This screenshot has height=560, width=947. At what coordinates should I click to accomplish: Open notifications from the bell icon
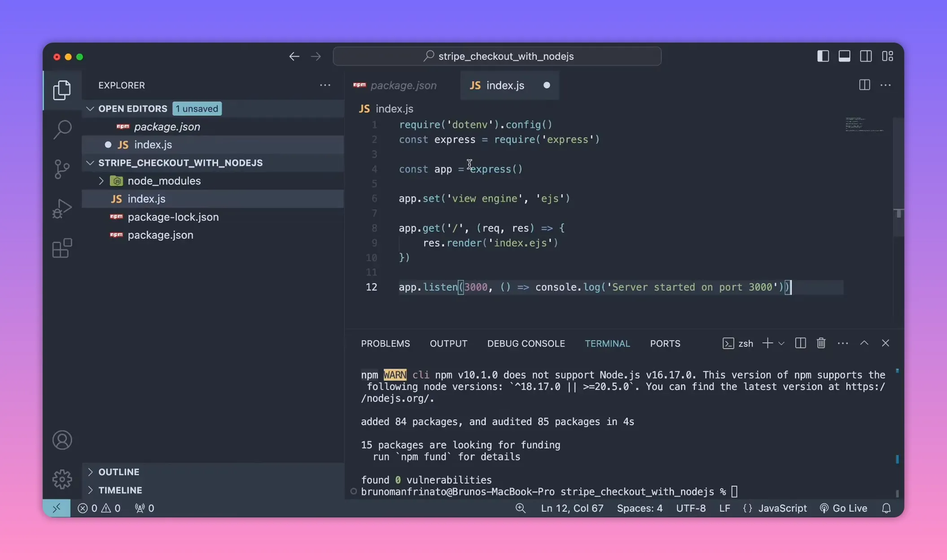point(886,508)
